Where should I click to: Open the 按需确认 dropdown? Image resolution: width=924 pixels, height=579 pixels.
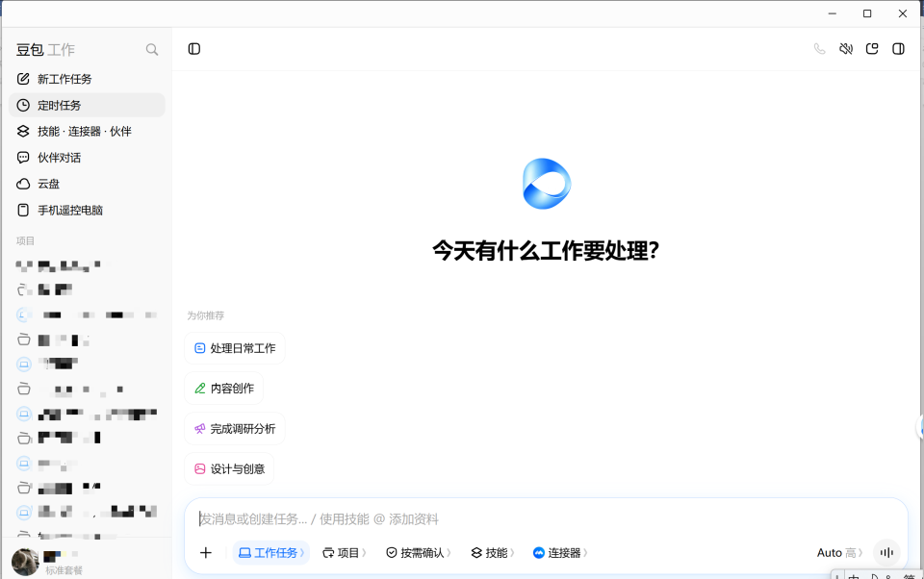[x=419, y=552]
